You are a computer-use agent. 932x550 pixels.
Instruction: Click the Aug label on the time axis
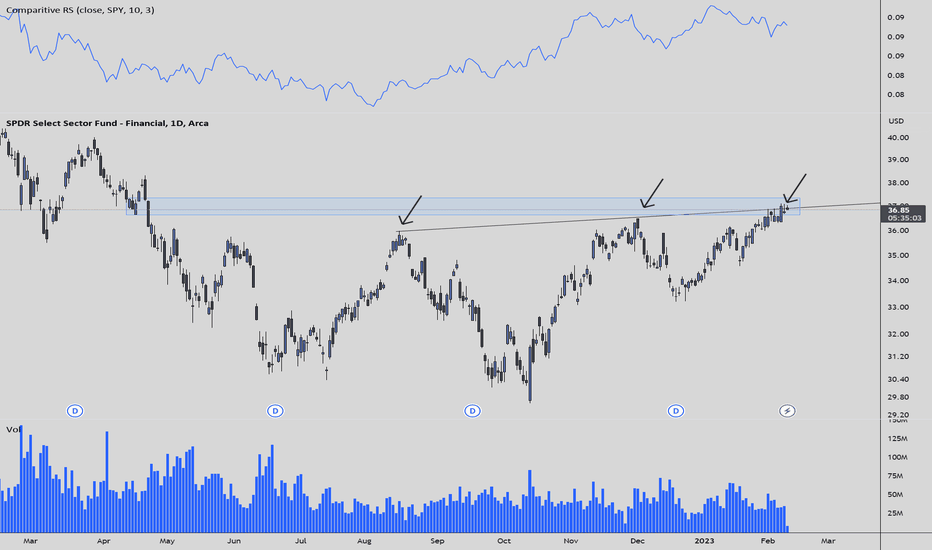(364, 540)
